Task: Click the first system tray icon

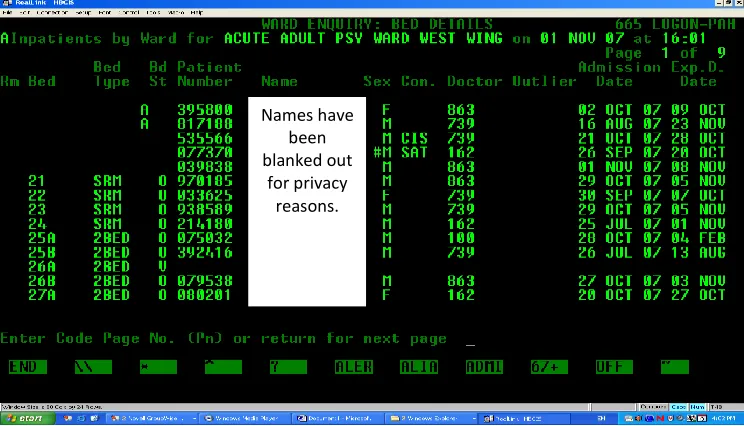Action: [x=629, y=418]
